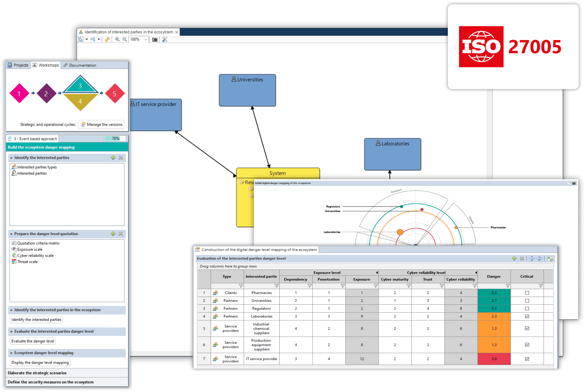
Task: Collapse the Exposure level column group
Action: pos(377,273)
